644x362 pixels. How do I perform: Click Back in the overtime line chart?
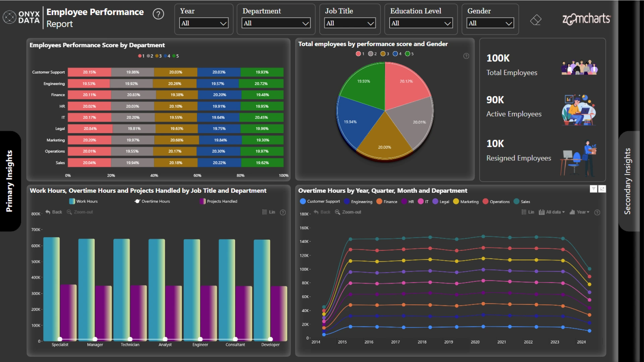(x=322, y=212)
